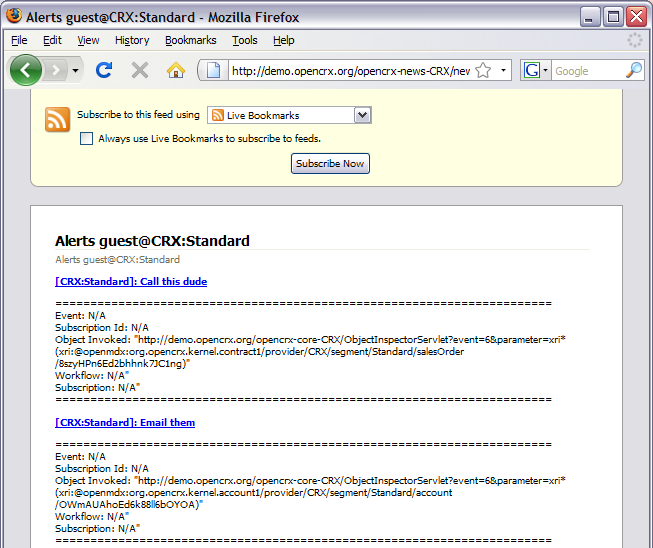This screenshot has height=548, width=653.
Task: Click the grey 'Alerts guest@CRX:Standard' subtitle text
Action: coord(117,260)
